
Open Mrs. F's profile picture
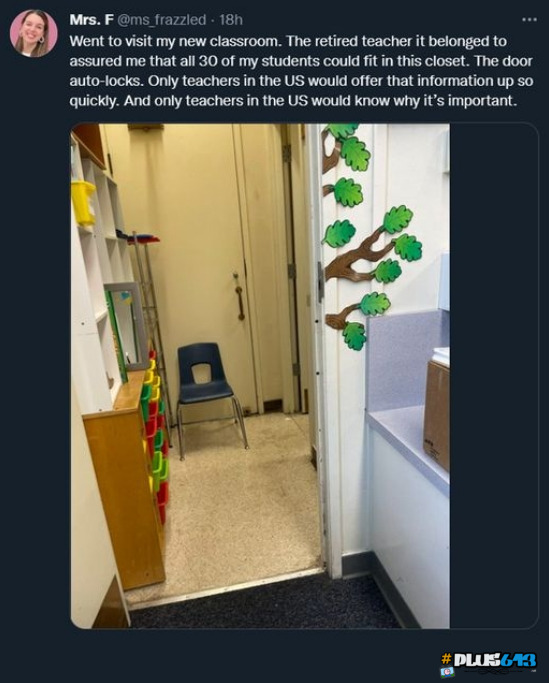[x=34, y=34]
